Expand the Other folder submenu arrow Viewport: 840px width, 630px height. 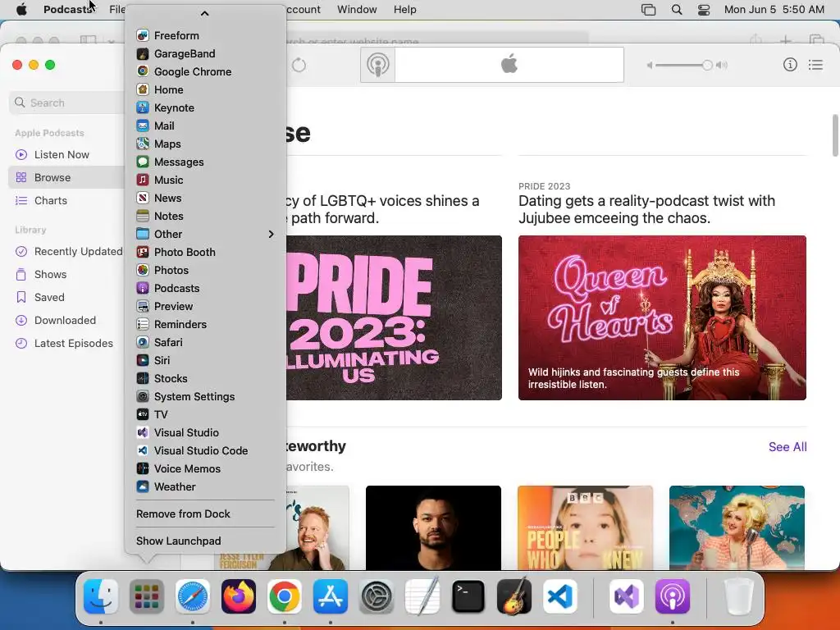pos(271,234)
